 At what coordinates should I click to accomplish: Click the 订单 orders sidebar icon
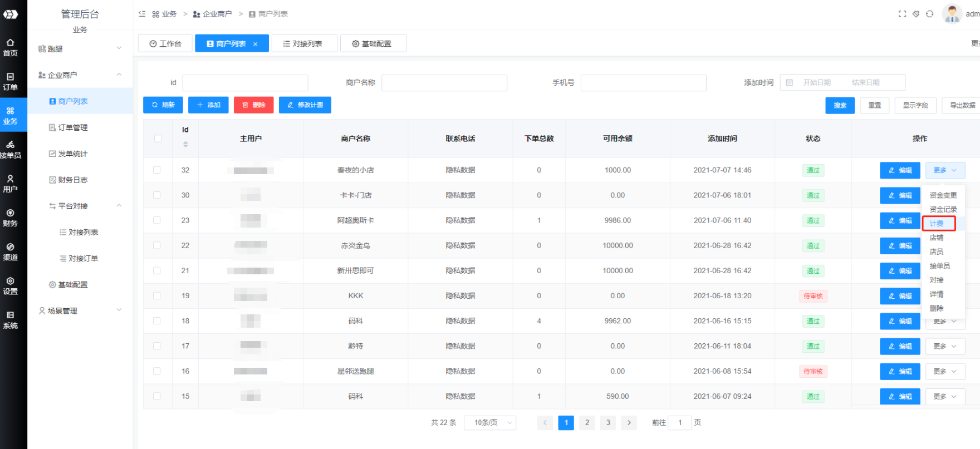pos(10,81)
